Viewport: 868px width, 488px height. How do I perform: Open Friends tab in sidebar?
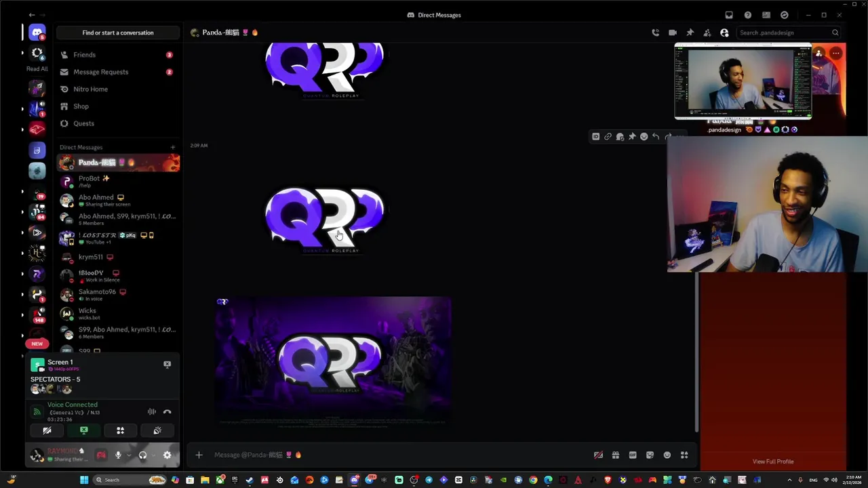pyautogui.click(x=118, y=55)
